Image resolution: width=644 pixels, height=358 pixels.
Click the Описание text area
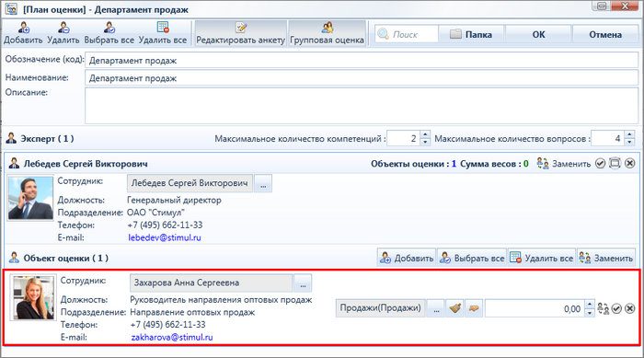pyautogui.click(x=362, y=106)
